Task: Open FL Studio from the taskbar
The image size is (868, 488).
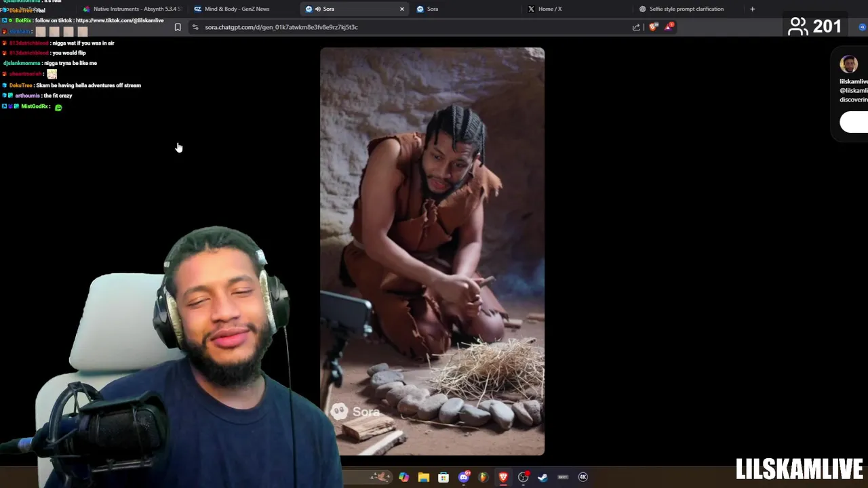Action: pos(484,477)
